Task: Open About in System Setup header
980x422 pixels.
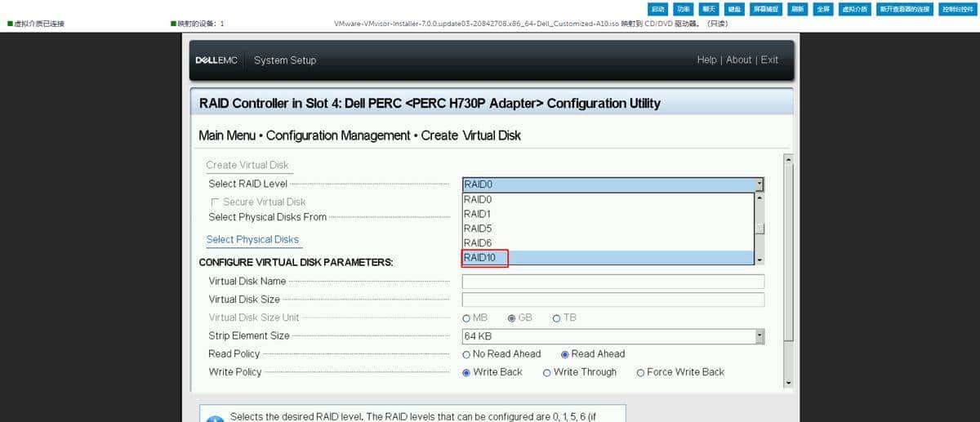Action: pyautogui.click(x=738, y=60)
